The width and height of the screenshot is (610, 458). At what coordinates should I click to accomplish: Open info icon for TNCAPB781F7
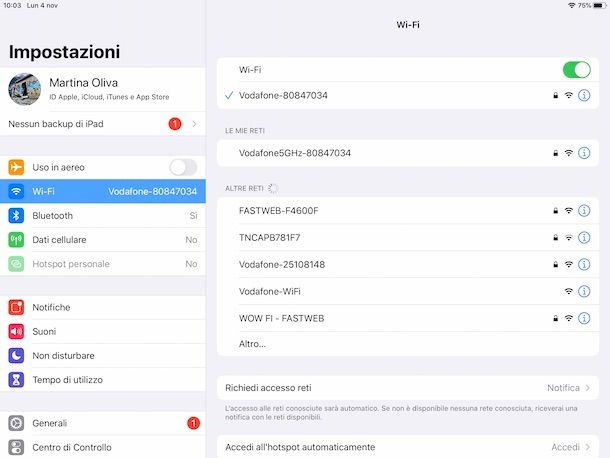coord(584,237)
